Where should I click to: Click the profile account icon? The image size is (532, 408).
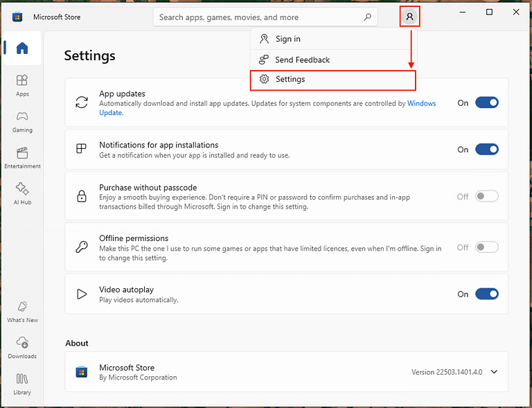(x=409, y=17)
